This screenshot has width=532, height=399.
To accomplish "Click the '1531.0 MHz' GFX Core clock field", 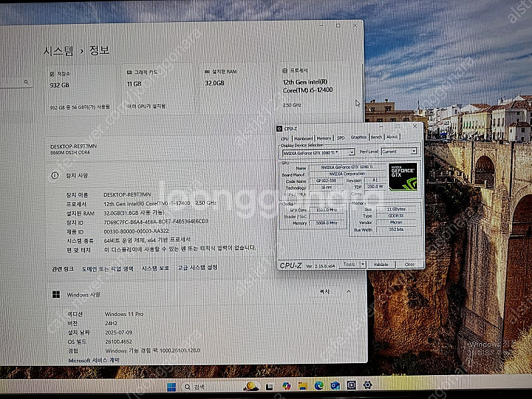I will click(x=326, y=210).
